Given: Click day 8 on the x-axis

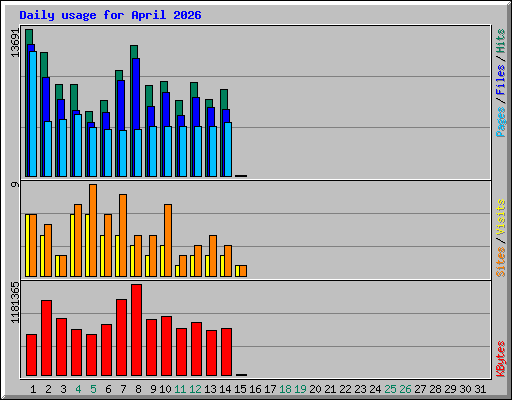Looking at the screenshot, I should pyautogui.click(x=138, y=389).
